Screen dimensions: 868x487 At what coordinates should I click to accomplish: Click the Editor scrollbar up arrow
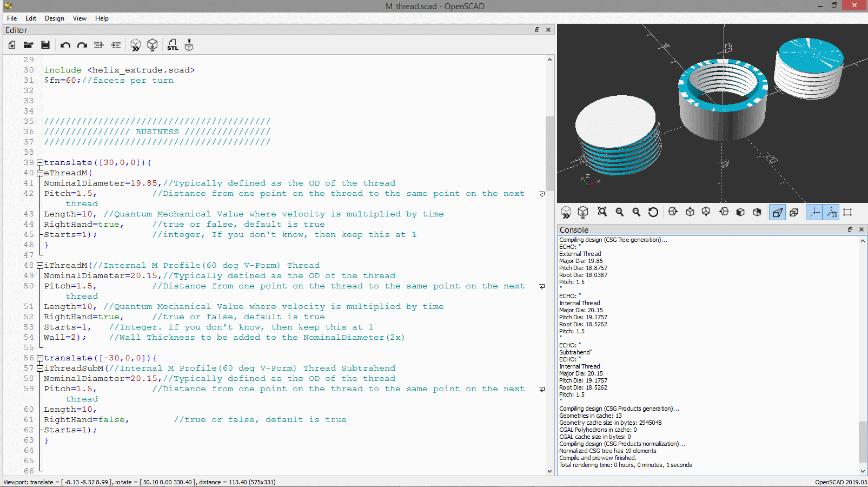coord(549,60)
